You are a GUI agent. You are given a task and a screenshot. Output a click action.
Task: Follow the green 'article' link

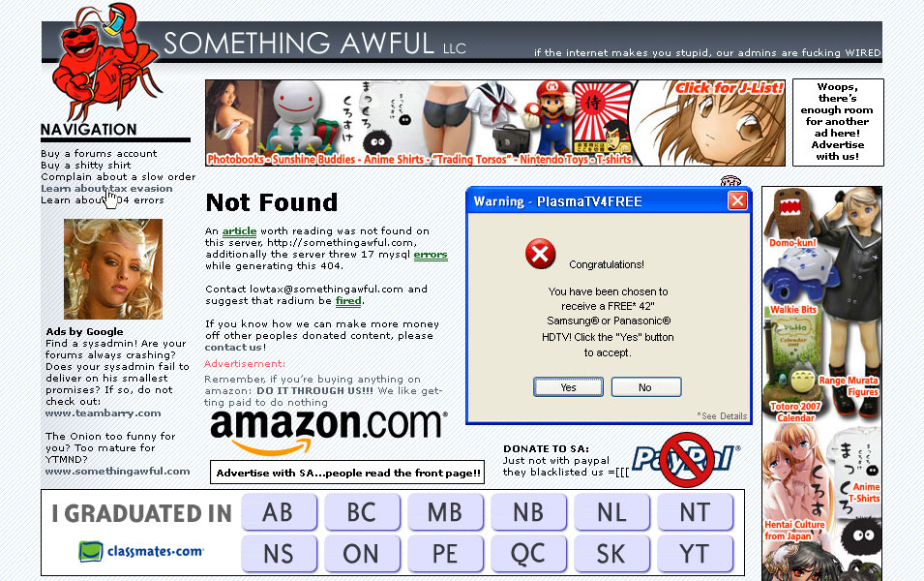[x=239, y=231]
